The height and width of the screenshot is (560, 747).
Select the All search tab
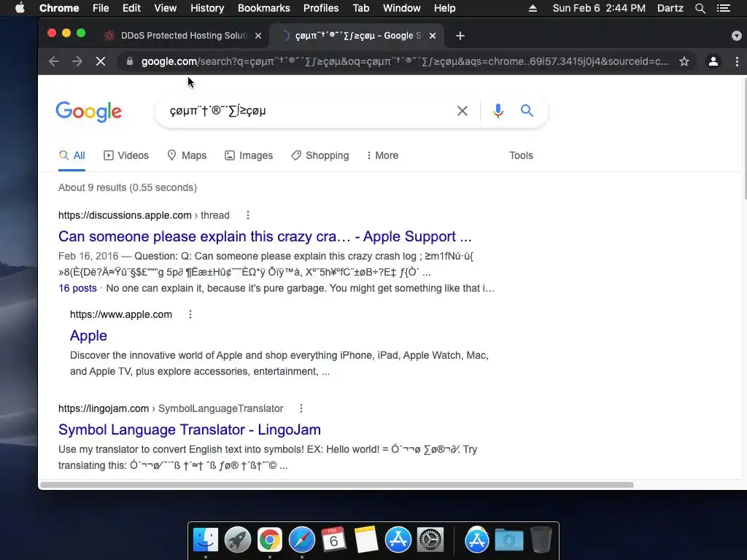[72, 156]
